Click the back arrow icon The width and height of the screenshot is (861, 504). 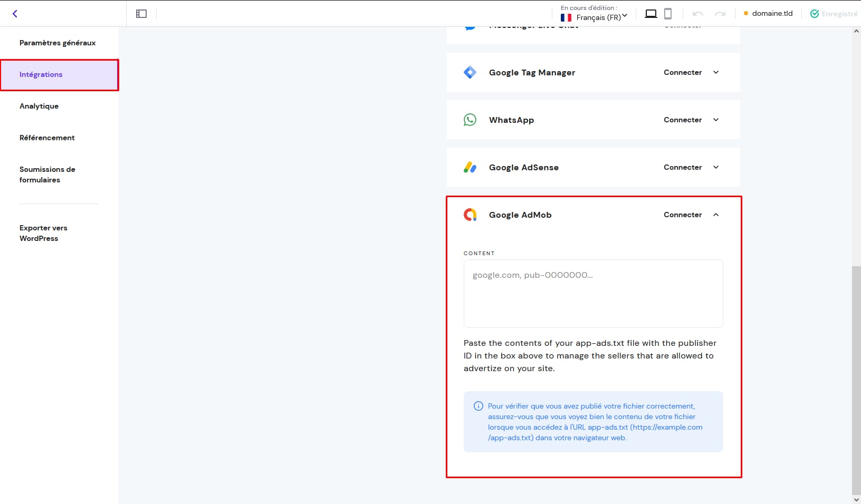click(x=15, y=14)
